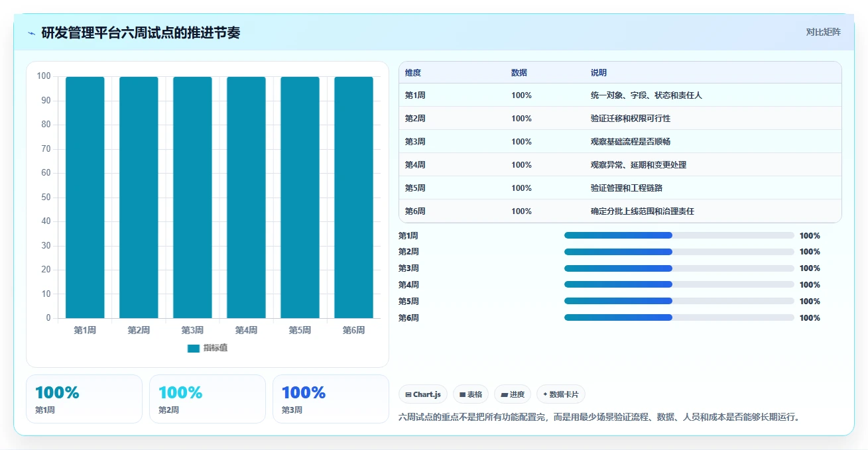Open the 第1周 100% stat card
The height and width of the screenshot is (450, 868).
tap(84, 399)
